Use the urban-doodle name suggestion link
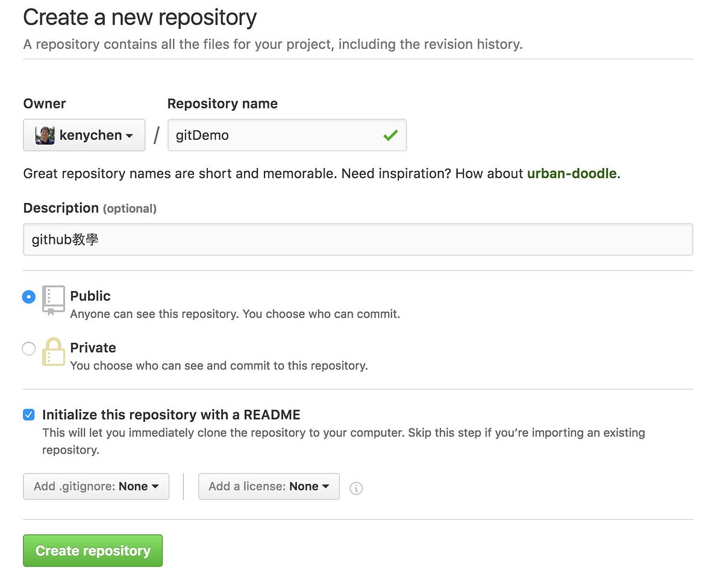The image size is (723, 588). tap(572, 174)
